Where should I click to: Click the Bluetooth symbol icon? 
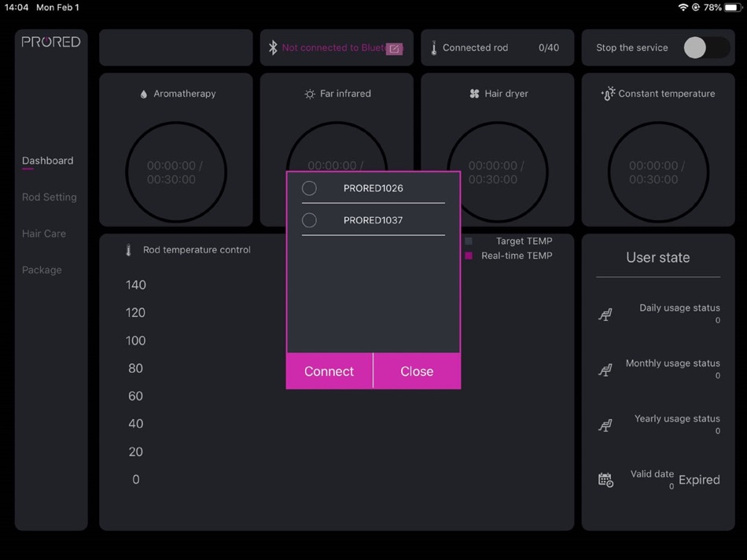(x=273, y=48)
